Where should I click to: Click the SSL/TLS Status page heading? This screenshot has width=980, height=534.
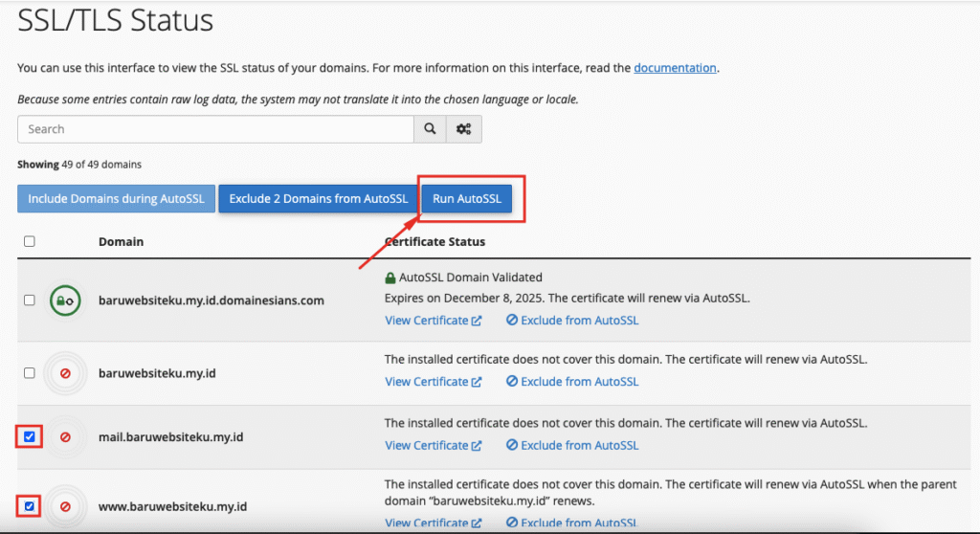[115, 20]
